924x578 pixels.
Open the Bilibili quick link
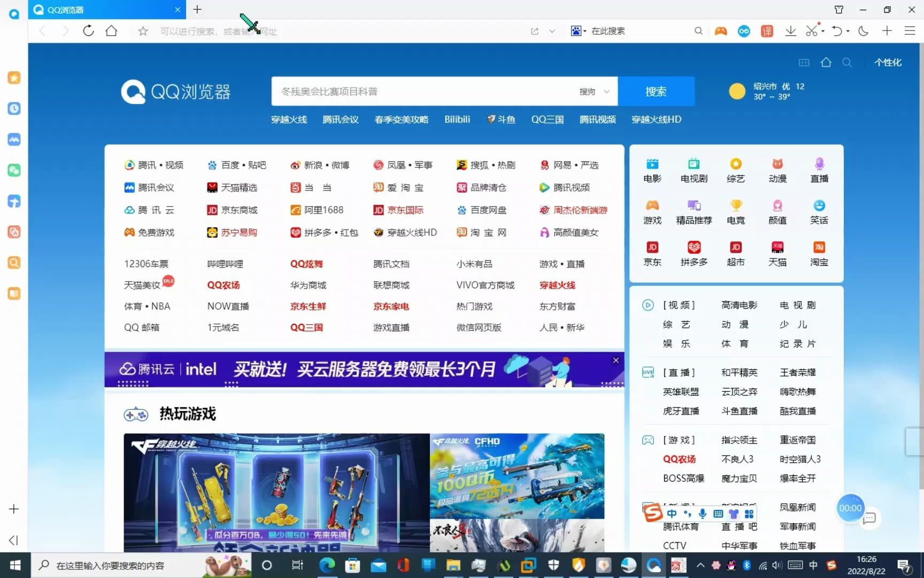tap(457, 119)
